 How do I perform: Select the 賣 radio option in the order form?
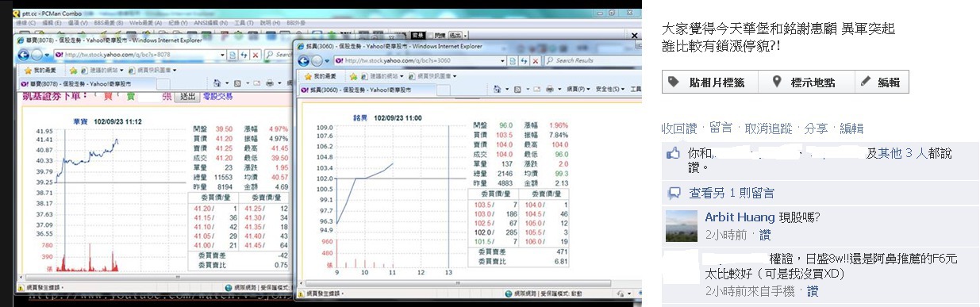(x=118, y=95)
